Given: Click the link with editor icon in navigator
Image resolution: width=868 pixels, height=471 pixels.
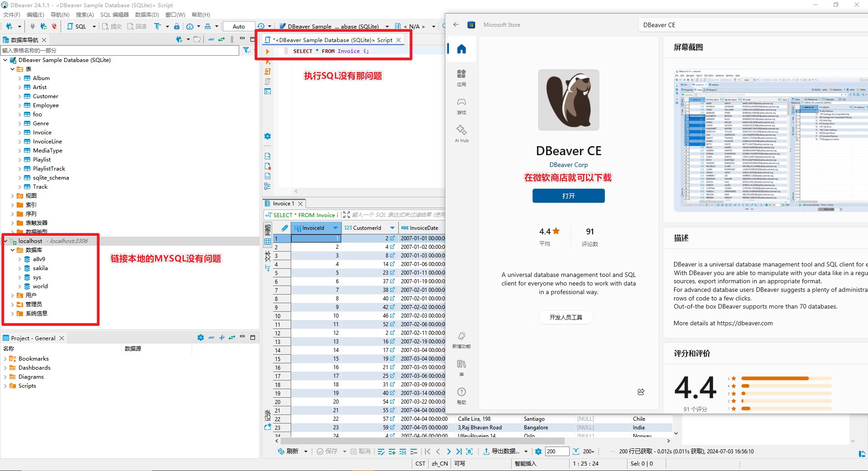Looking at the screenshot, I should 222,40.
